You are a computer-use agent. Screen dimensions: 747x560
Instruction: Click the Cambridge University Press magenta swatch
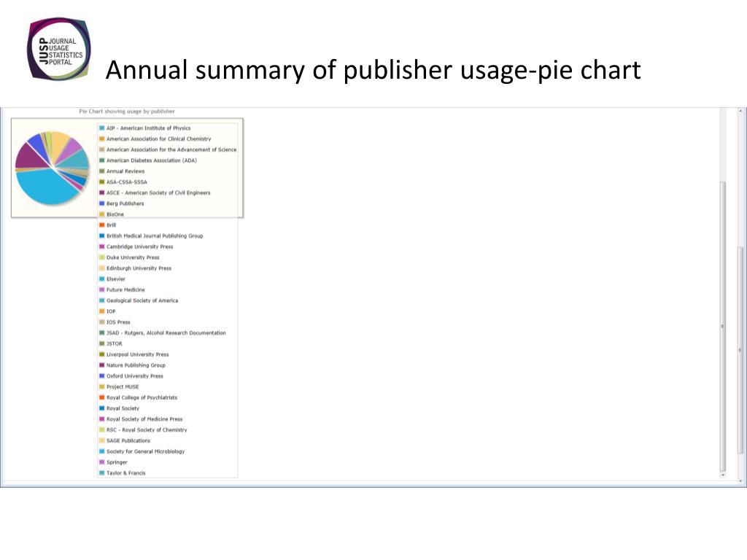pyautogui.click(x=101, y=246)
